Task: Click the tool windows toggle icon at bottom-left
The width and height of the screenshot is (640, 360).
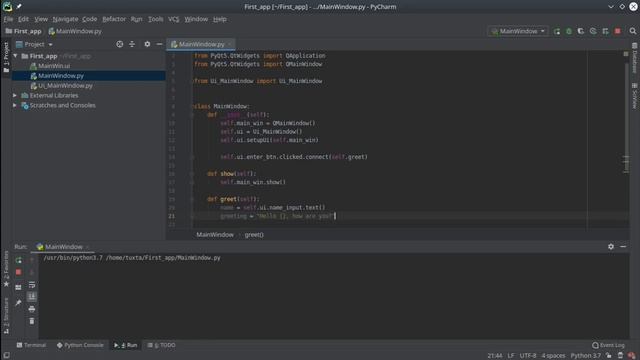Action: (x=7, y=356)
